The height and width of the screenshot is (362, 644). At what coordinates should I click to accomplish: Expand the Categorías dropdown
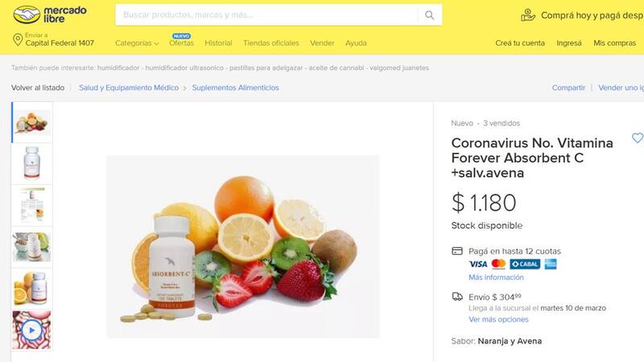click(x=137, y=43)
